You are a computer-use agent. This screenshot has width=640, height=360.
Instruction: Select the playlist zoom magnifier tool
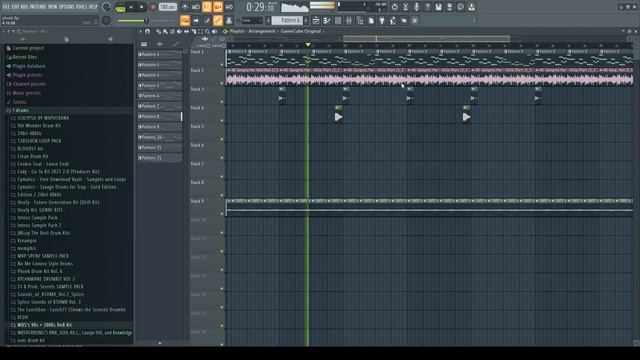[207, 31]
